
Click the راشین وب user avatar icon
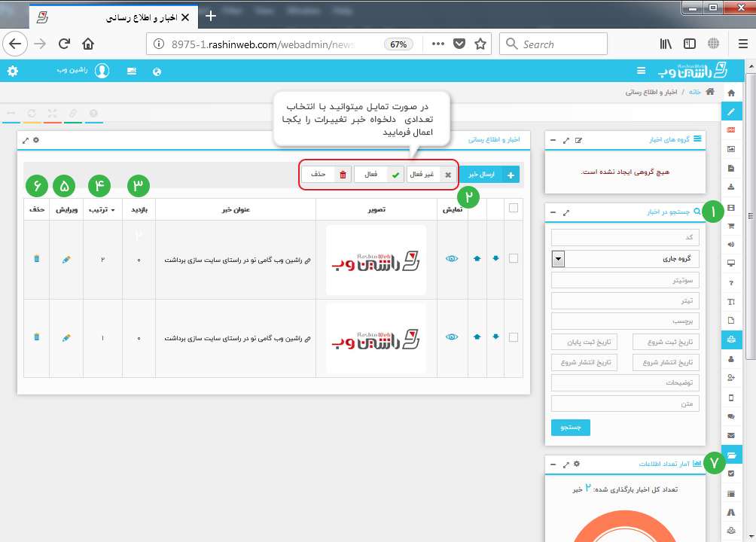point(102,71)
